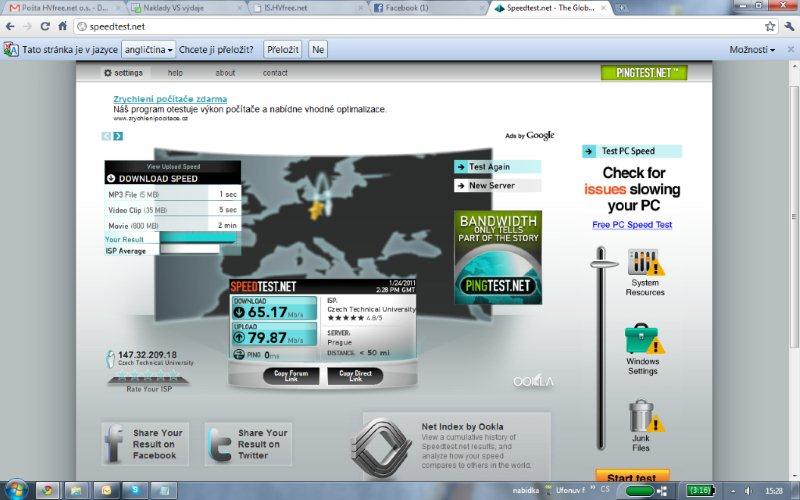Viewport: 800px width, 500px height.
Task: Reload the speedtest.net page
Action: pos(45,27)
